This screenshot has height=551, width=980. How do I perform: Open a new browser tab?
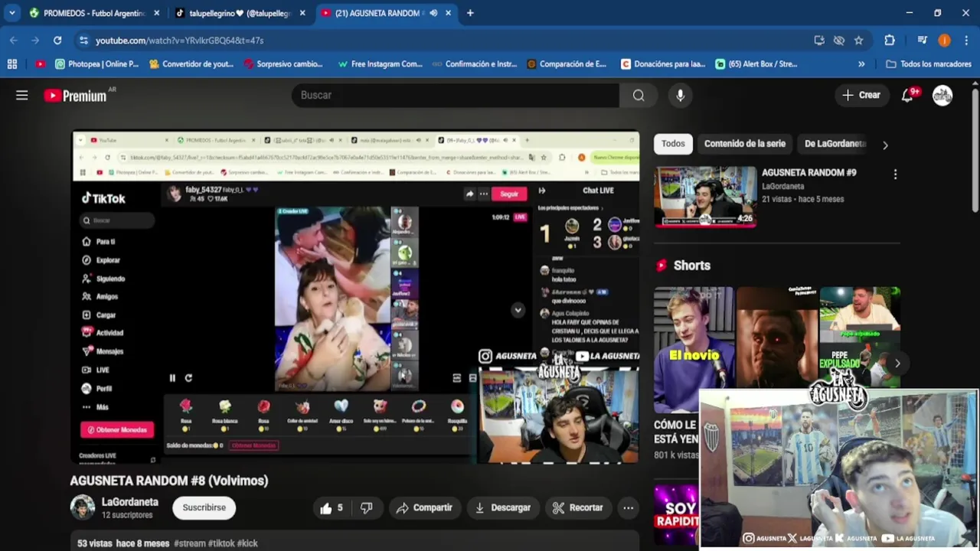470,13
